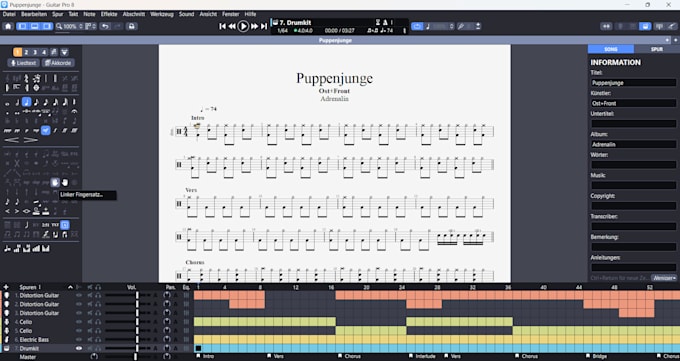Collapse the Spuren track list chevron

[x=70, y=287]
